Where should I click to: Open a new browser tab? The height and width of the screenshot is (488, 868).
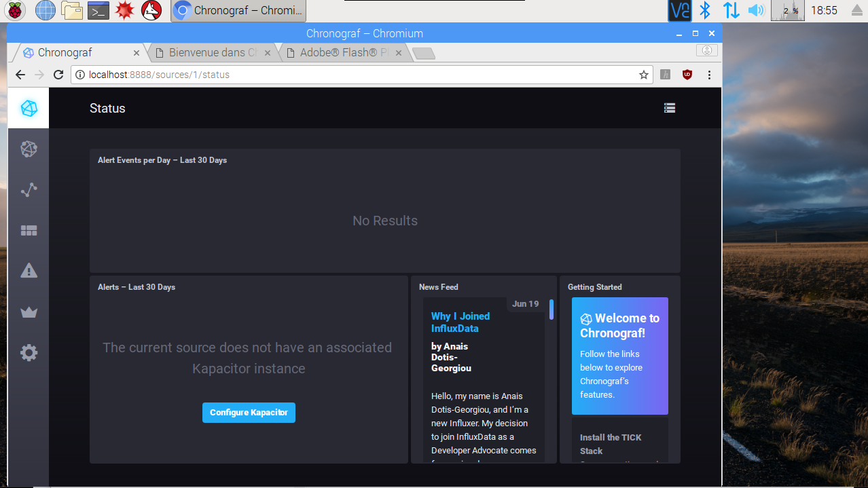pyautogui.click(x=423, y=53)
